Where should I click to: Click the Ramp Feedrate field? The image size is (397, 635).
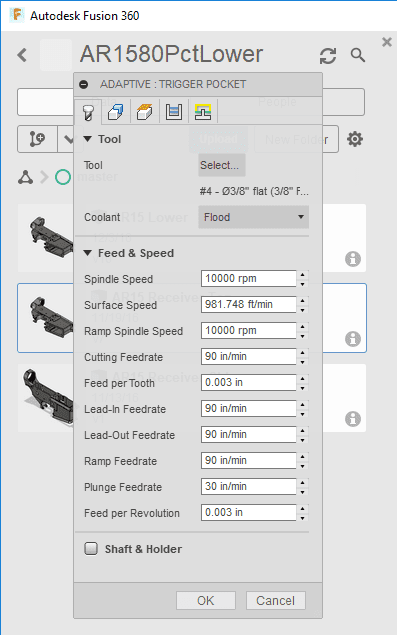(249, 460)
